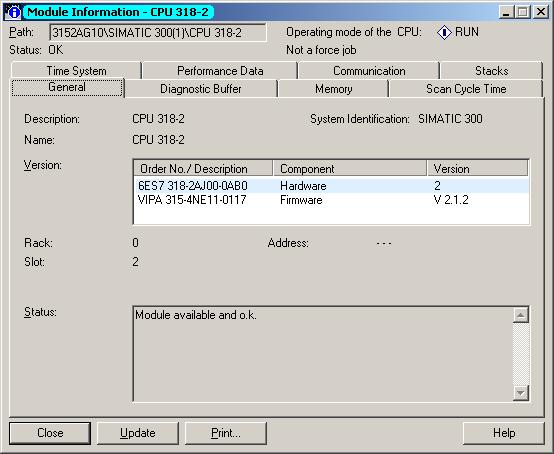
Task: Click the SIMATIC 300 system identification text
Action: click(450, 119)
